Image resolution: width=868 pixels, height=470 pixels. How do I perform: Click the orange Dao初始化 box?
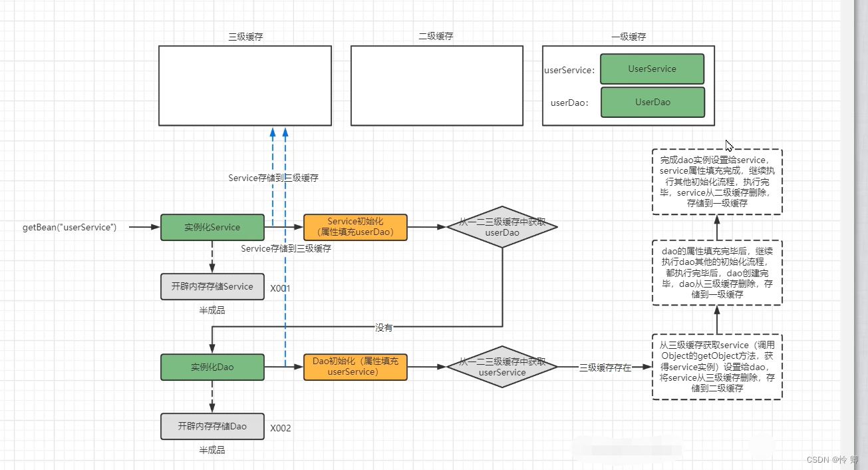coord(355,367)
